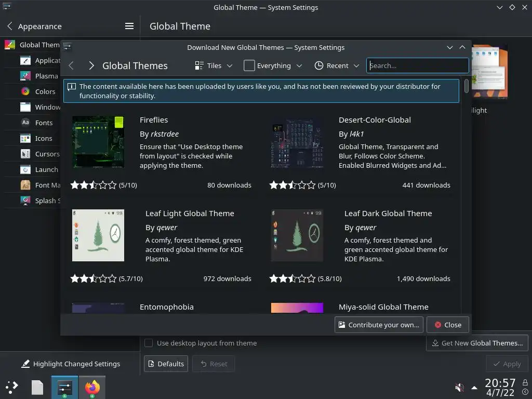Open the Launch Feedback icon

pyautogui.click(x=25, y=169)
